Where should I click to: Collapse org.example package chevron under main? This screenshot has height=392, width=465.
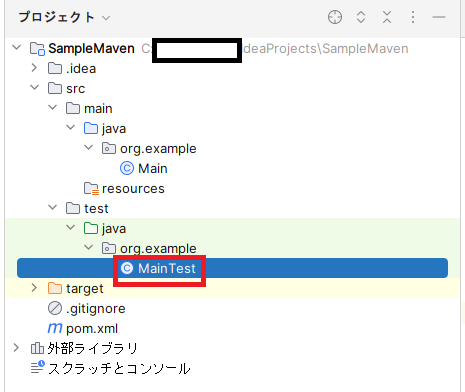pyautogui.click(x=89, y=147)
